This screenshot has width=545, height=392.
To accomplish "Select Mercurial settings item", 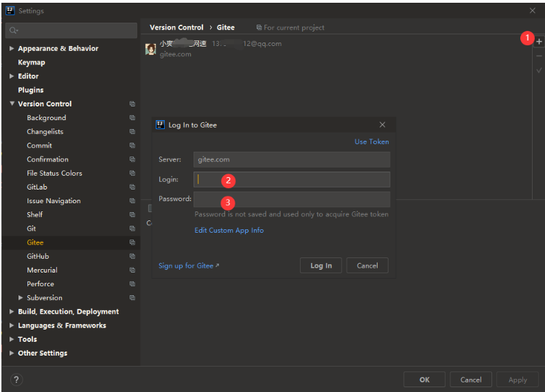I will click(x=42, y=270).
